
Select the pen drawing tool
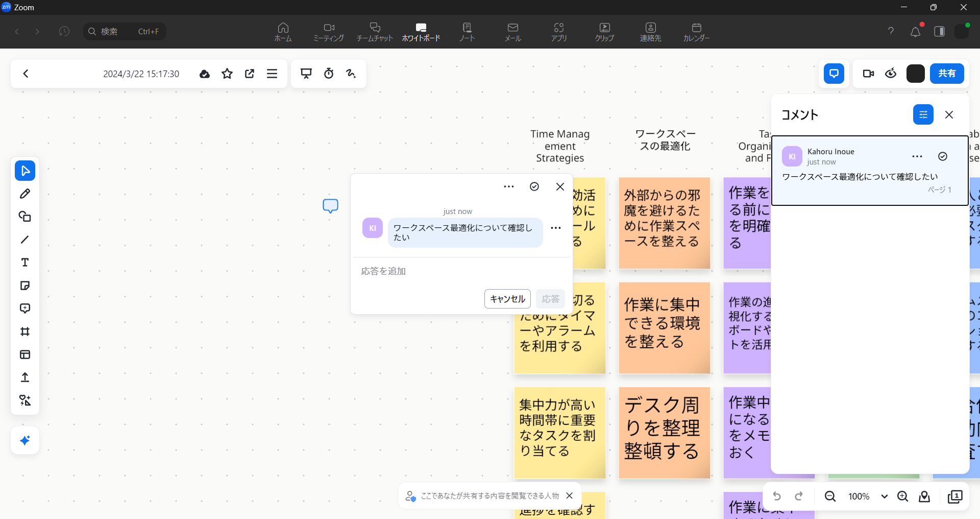tap(25, 194)
